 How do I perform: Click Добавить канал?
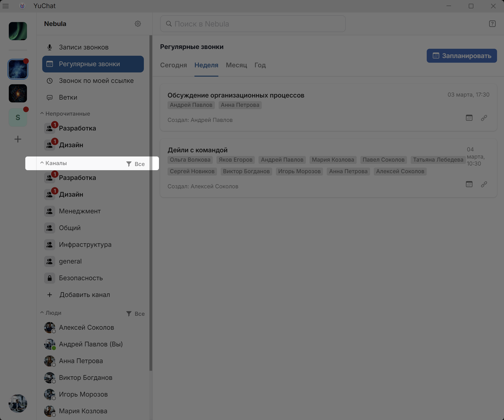click(x=93, y=295)
